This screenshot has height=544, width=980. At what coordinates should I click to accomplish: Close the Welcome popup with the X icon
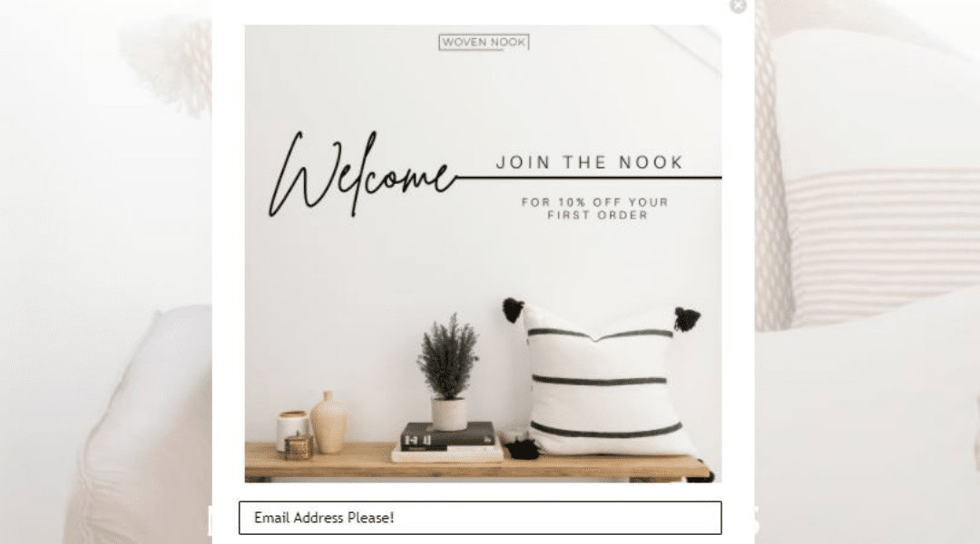[738, 5]
